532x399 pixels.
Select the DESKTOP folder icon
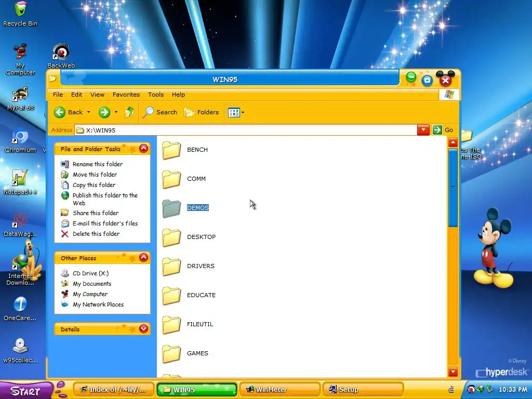point(171,237)
